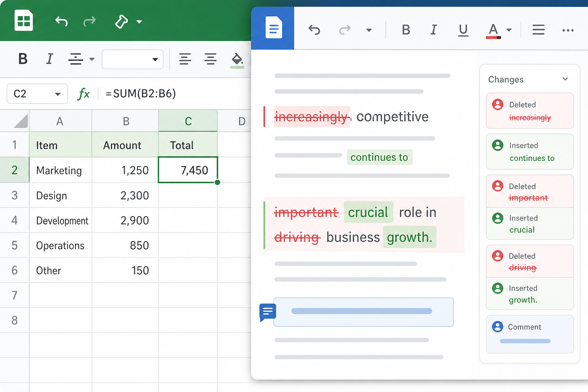
Task: Align cell text left in the spreadsheet
Action: tap(185, 59)
